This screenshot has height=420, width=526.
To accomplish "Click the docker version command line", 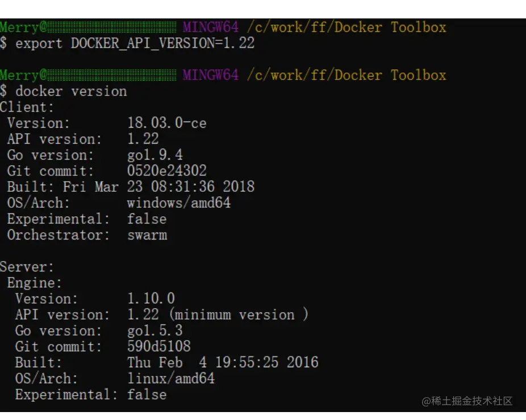I will (x=71, y=91).
